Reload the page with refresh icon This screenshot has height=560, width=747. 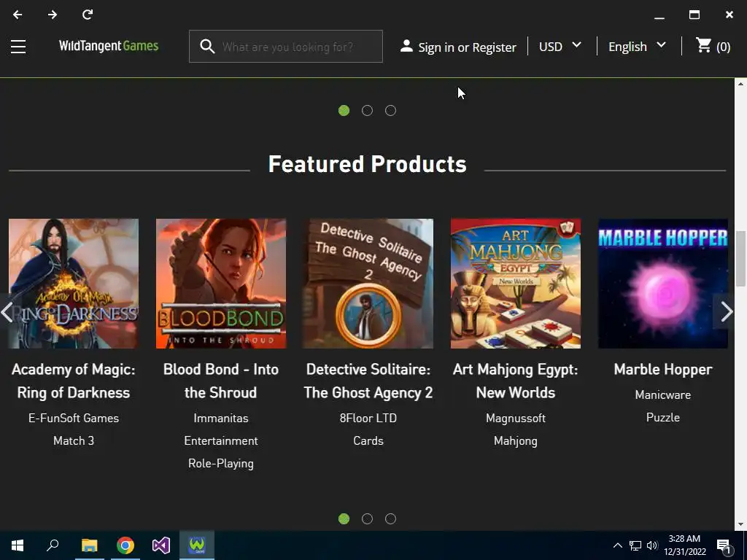pos(88,15)
